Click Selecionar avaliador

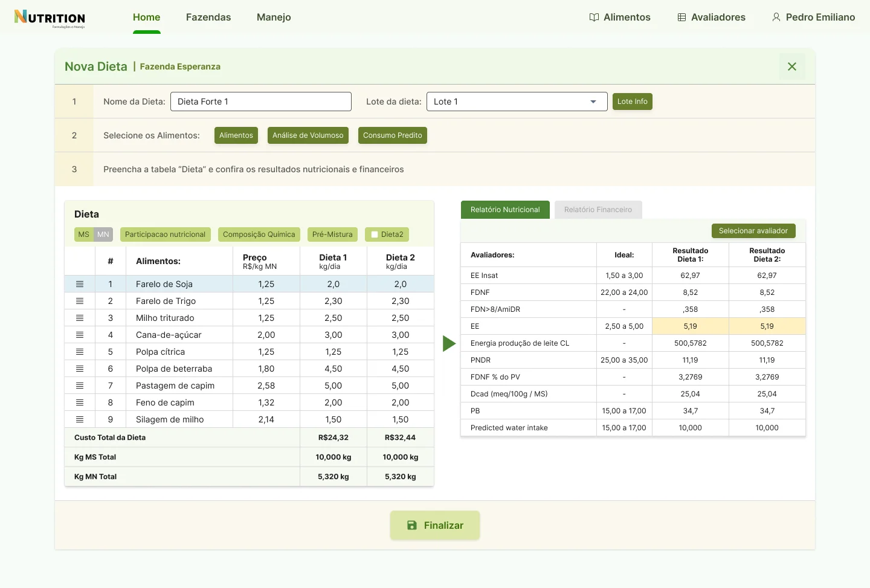[x=753, y=231]
